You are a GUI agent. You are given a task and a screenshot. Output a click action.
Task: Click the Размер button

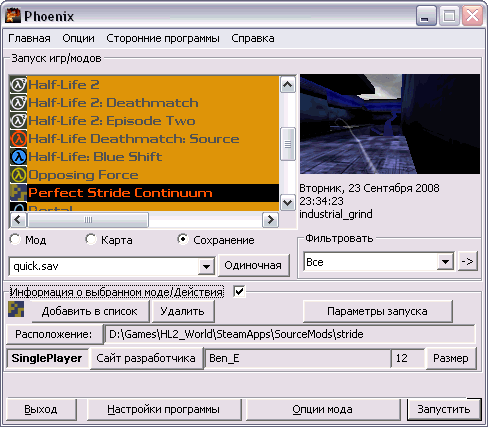tap(451, 358)
